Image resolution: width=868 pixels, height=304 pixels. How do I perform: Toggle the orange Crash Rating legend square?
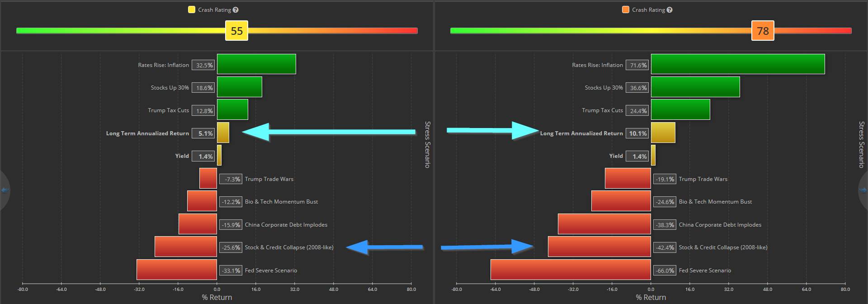(626, 9)
